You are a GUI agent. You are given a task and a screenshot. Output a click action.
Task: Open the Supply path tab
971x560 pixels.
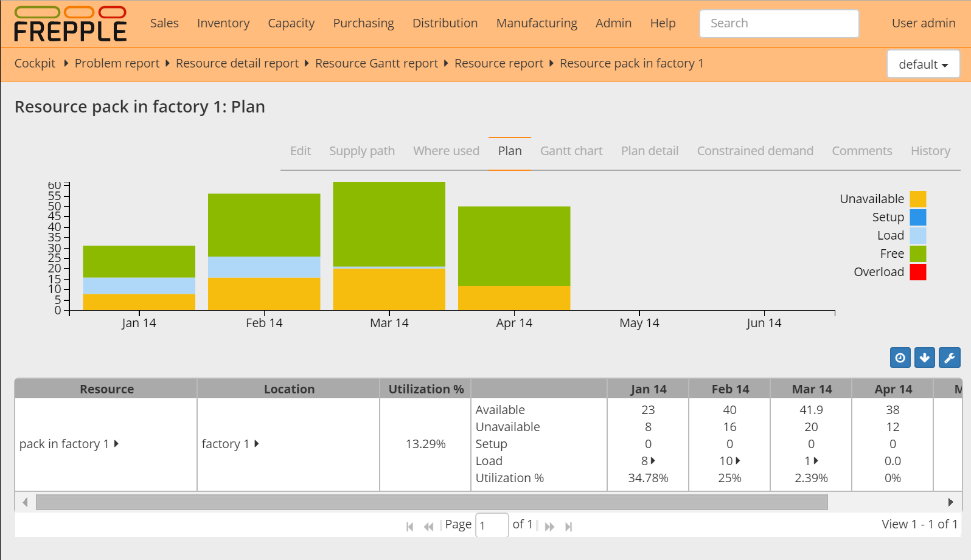(362, 151)
